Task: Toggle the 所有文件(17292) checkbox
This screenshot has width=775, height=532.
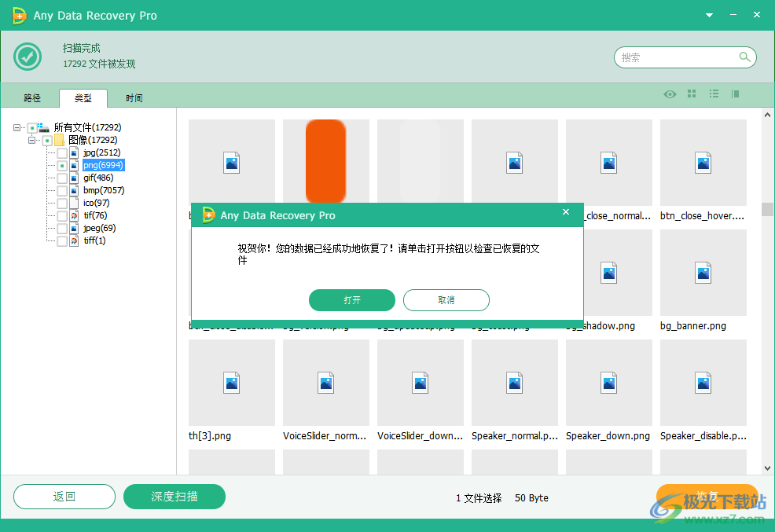Action: (x=32, y=128)
